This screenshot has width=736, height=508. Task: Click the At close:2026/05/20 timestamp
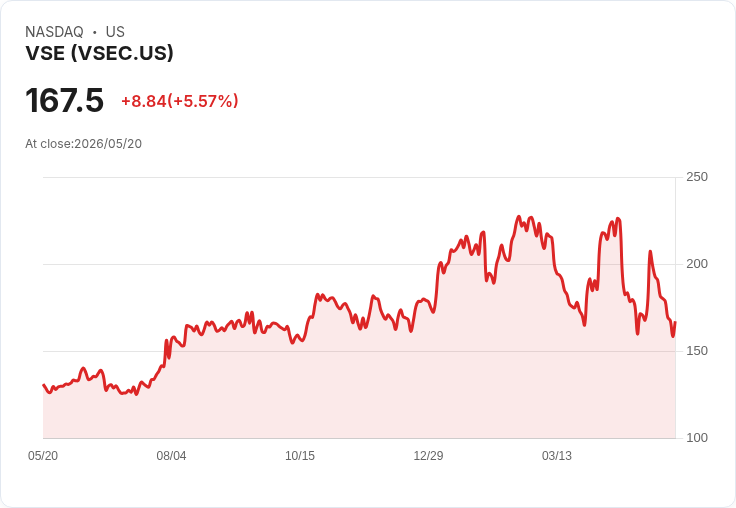[84, 144]
